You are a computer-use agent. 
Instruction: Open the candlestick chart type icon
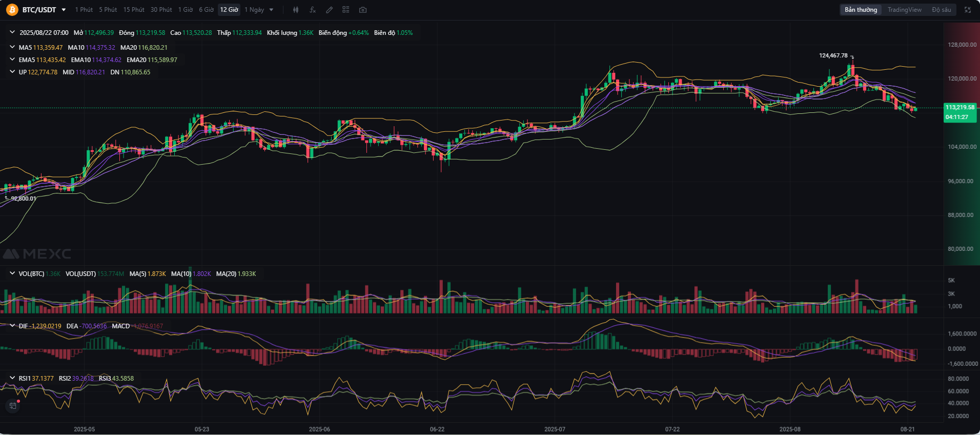[296, 10]
